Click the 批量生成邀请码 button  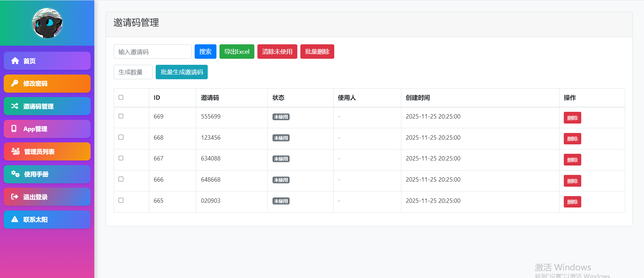[182, 72]
